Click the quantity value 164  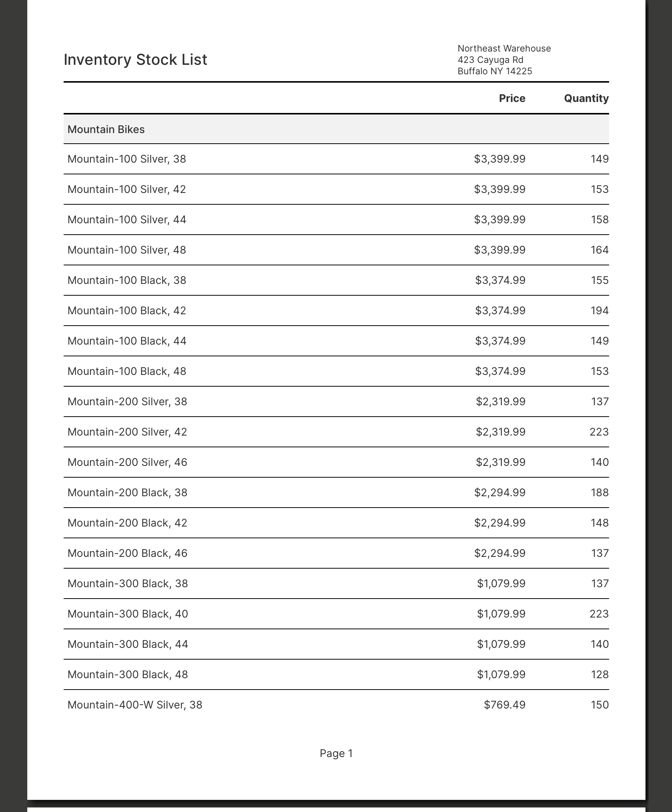click(x=599, y=250)
